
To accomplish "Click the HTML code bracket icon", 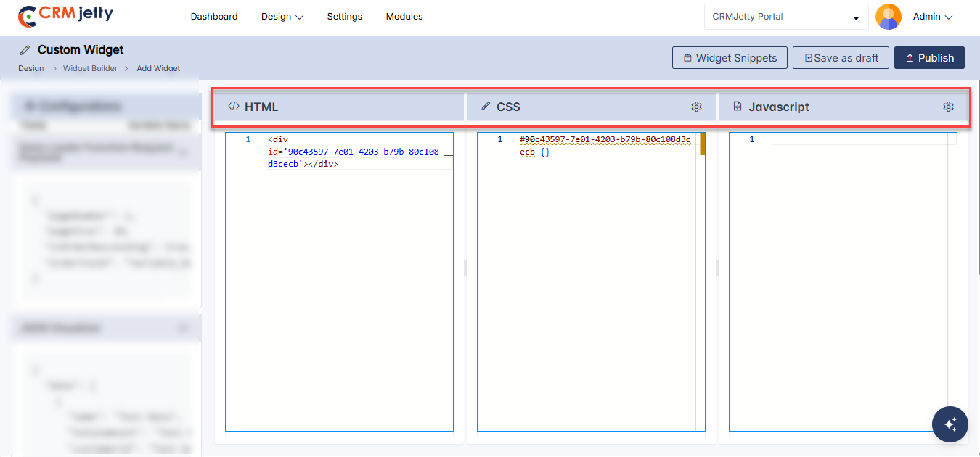I will pos(233,107).
